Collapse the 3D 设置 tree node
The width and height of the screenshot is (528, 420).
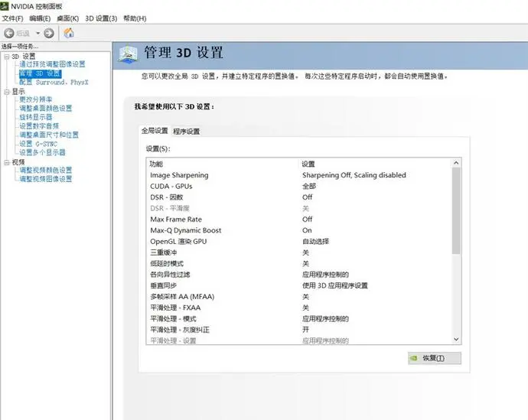[6, 57]
